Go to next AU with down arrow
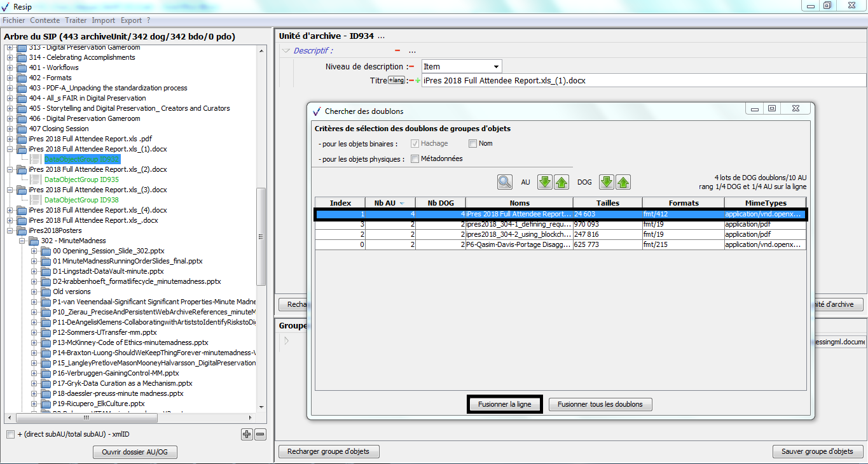Image resolution: width=868 pixels, height=464 pixels. pyautogui.click(x=544, y=182)
